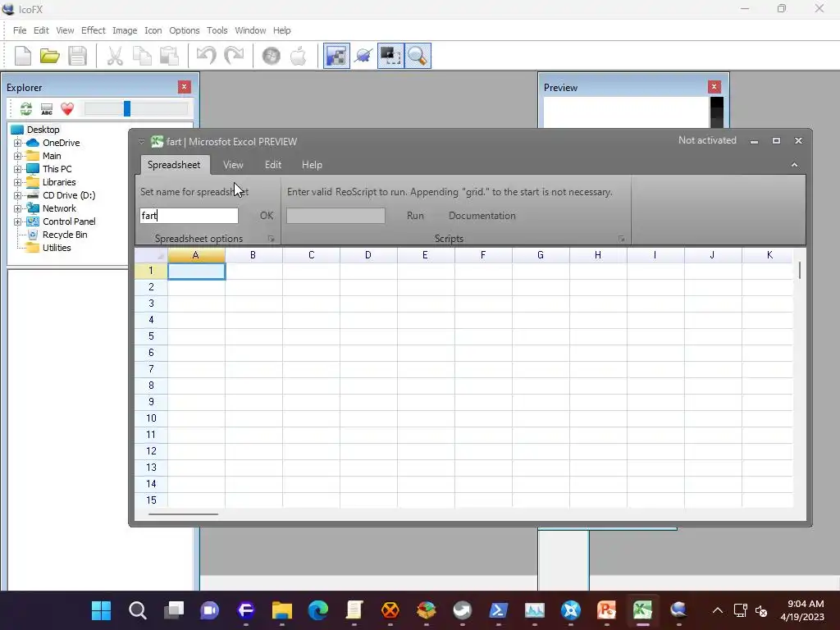Screen dimensions: 840x630
Task: Switch to the View ribbon tab
Action: (233, 165)
